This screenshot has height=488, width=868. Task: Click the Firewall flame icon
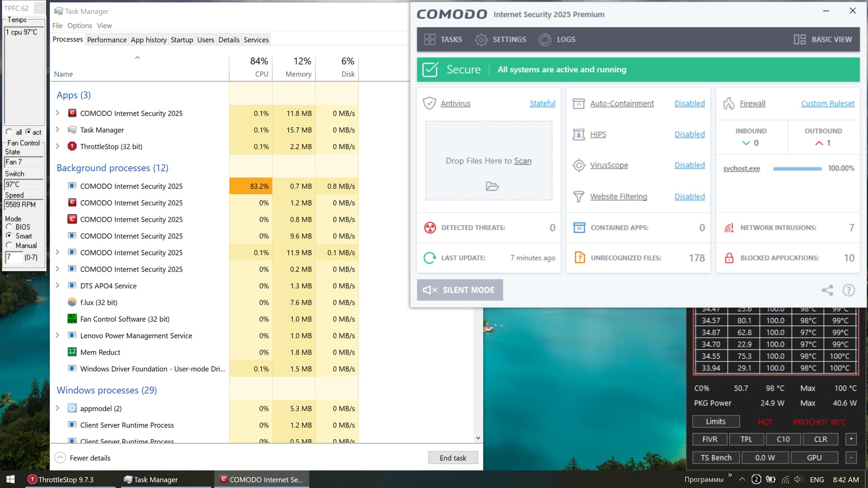(728, 103)
